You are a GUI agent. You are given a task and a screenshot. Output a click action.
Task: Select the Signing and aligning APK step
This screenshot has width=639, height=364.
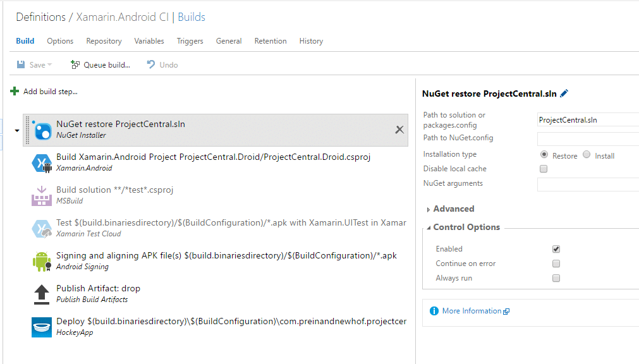click(x=216, y=261)
